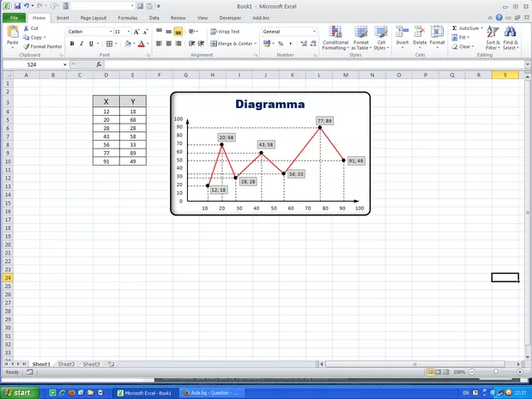Viewport: 532px width, 399px height.
Task: Click the Copy button
Action: 34,37
